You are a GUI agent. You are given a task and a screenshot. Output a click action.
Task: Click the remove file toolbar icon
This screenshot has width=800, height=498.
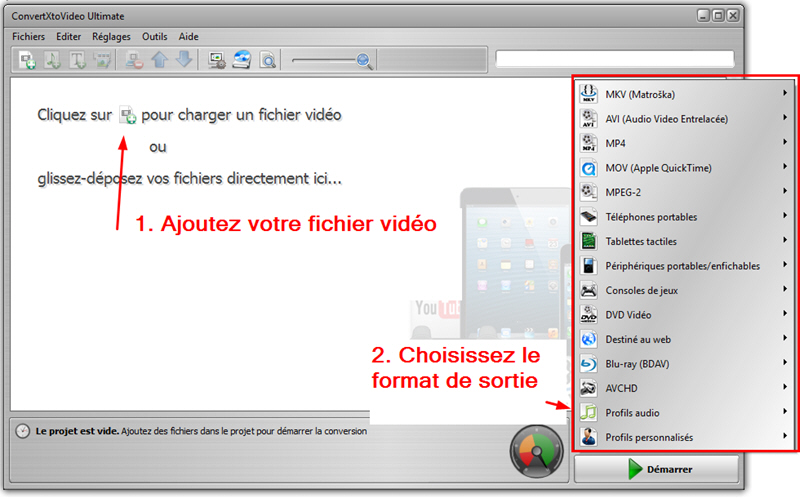click(x=134, y=60)
